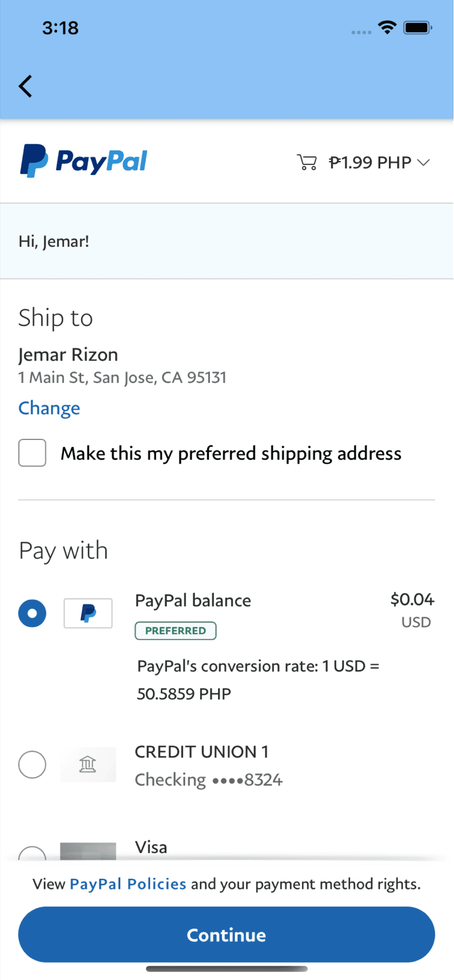Select PayPal balance radio button
Screen dimensions: 454x980
(x=32, y=613)
